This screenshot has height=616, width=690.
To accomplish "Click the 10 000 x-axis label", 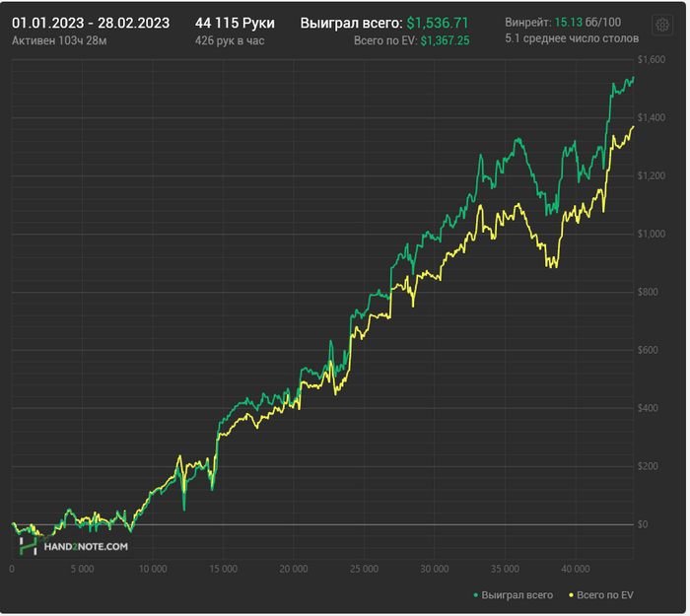I will pos(153,569).
